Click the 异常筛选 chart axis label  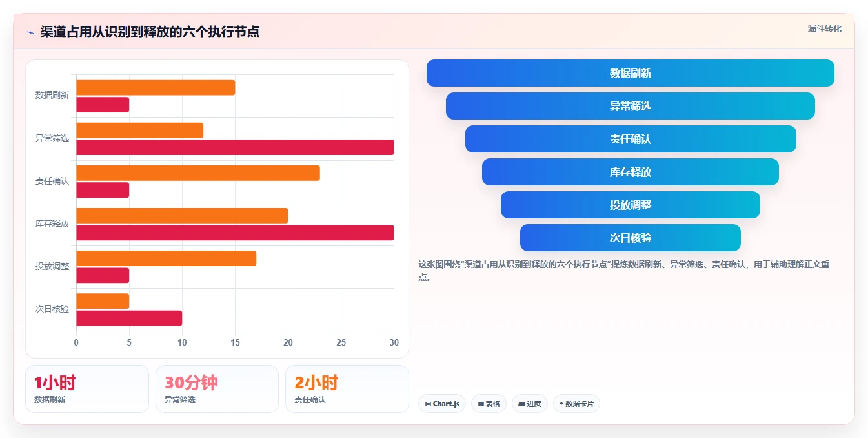52,138
